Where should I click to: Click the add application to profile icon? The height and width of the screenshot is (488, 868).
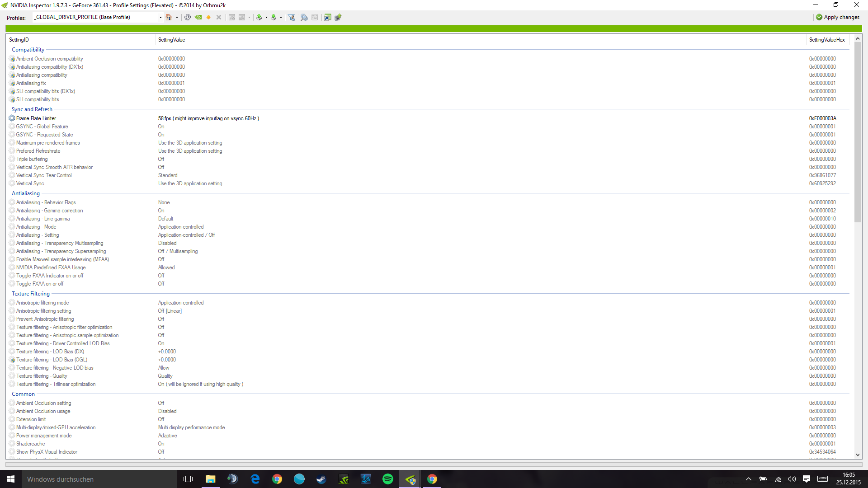click(x=231, y=17)
